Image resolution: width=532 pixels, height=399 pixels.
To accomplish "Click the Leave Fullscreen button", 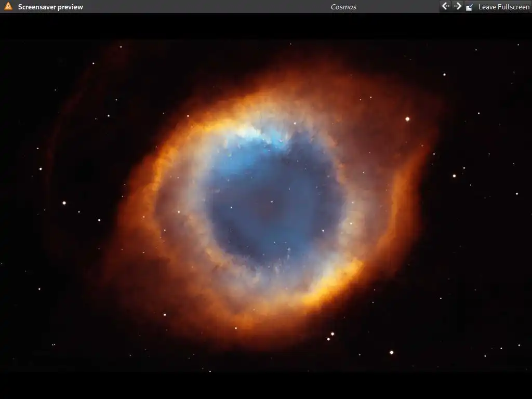I will pos(498,7).
